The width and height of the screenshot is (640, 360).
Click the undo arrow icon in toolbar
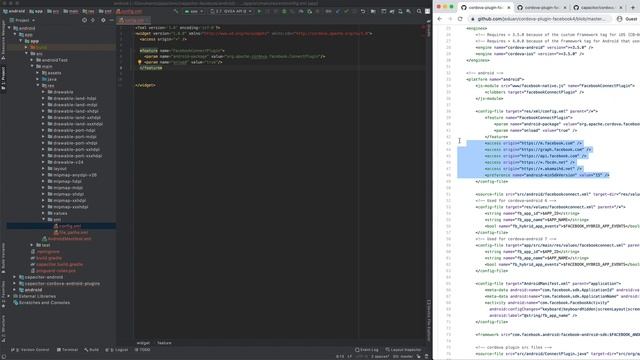click(363, 11)
